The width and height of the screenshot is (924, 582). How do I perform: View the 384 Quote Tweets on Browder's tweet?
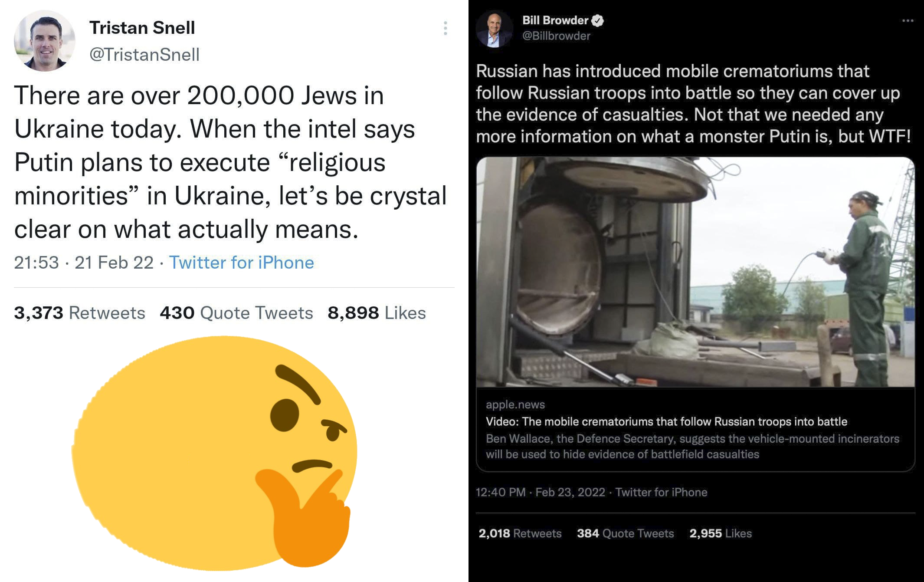[x=625, y=533]
